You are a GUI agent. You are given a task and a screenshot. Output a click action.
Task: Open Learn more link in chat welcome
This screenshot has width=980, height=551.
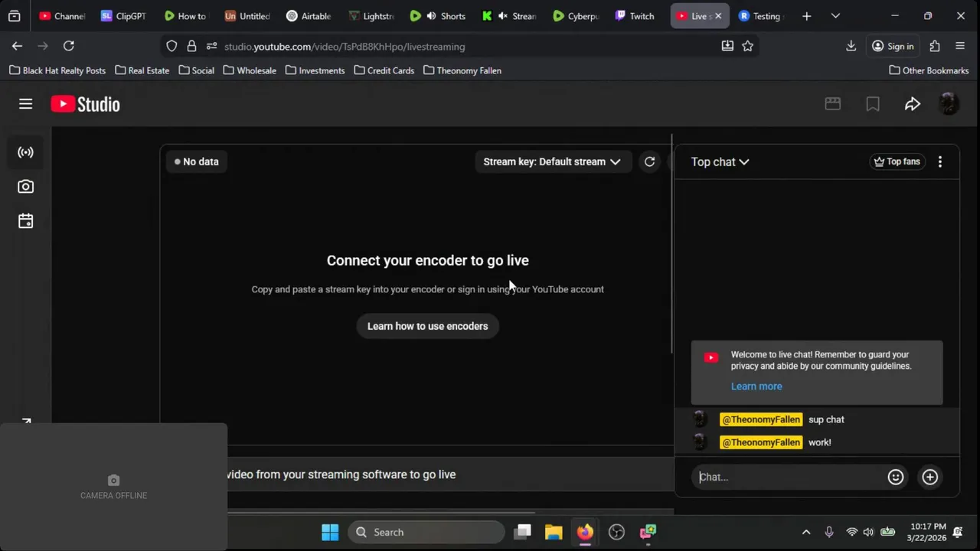pyautogui.click(x=756, y=386)
